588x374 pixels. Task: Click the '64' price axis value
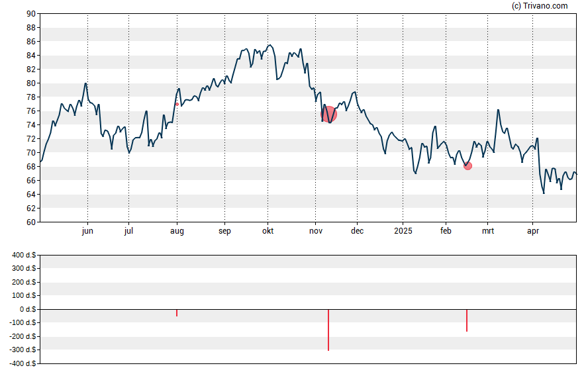click(x=31, y=194)
